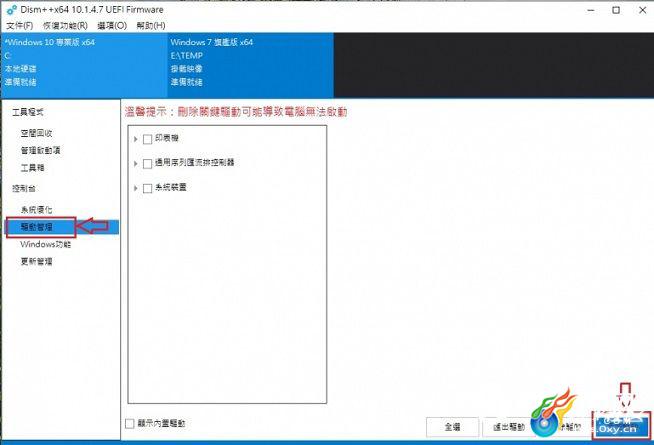This screenshot has width=654, height=445.
Task: Expand the 系統裝置 tree node
Action: (x=136, y=189)
